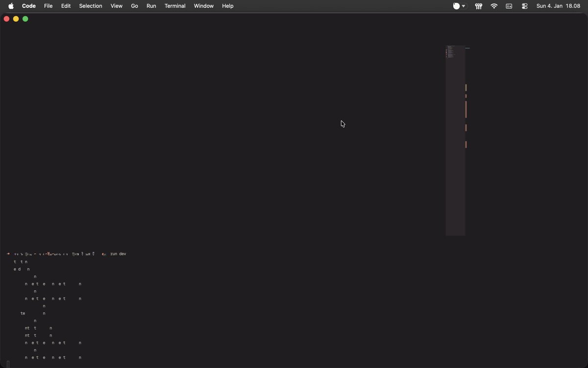Open the Terminal menu
The width and height of the screenshot is (588, 368).
tap(175, 6)
